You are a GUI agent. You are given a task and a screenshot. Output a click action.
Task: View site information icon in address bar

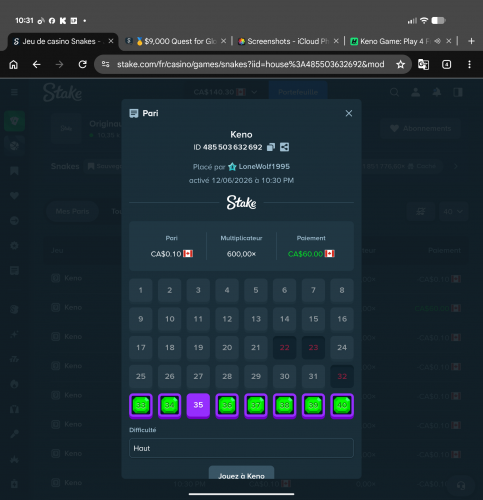[x=105, y=64]
